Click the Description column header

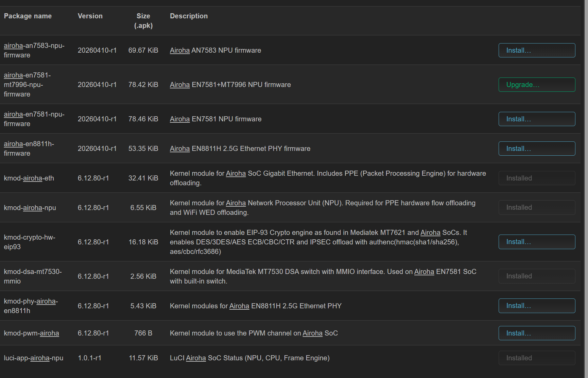coord(189,16)
